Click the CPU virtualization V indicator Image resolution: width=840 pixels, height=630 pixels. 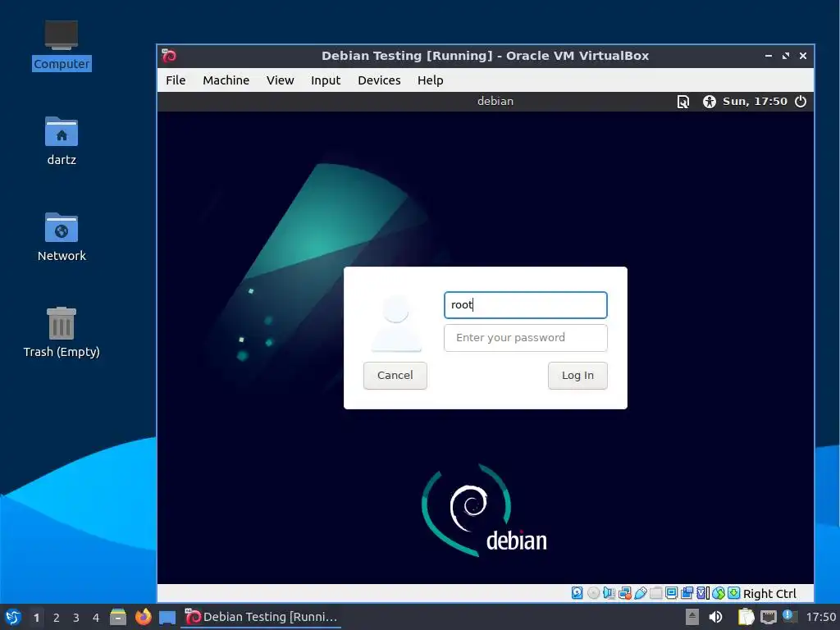tap(702, 593)
